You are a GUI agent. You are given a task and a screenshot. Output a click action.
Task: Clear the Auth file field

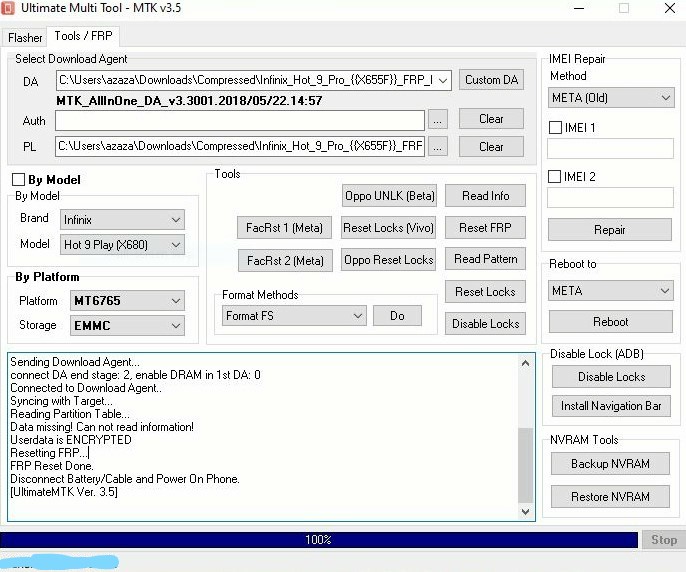(491, 119)
